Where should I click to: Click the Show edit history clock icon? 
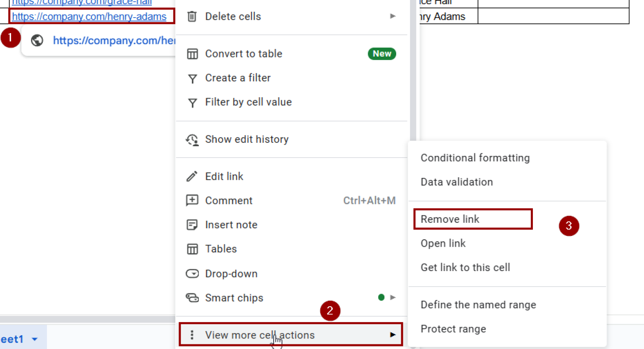pyautogui.click(x=192, y=140)
